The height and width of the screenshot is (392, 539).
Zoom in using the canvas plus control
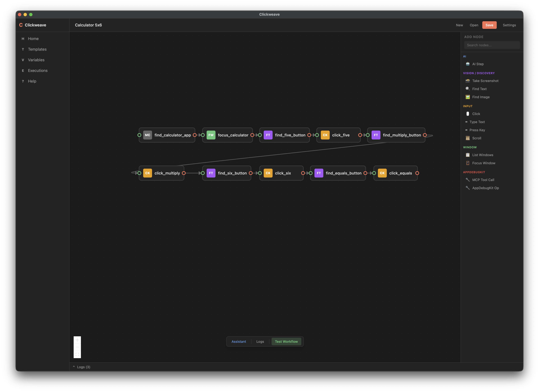coord(77,340)
